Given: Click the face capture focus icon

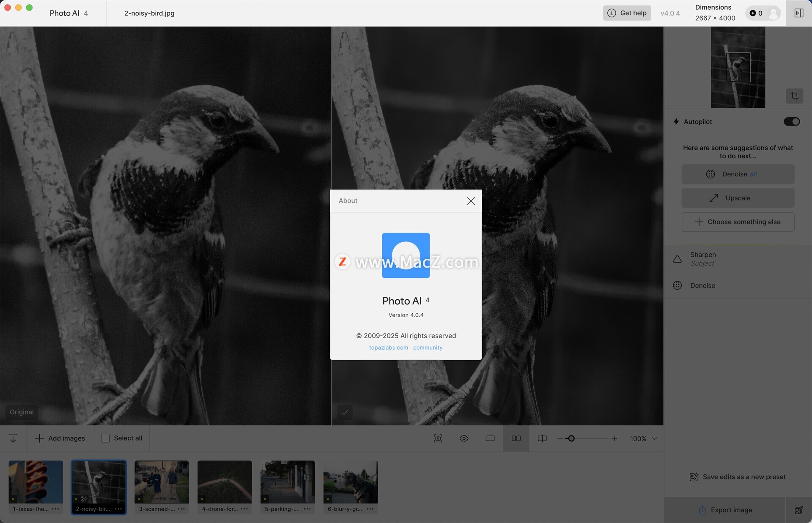Looking at the screenshot, I should coord(438,438).
